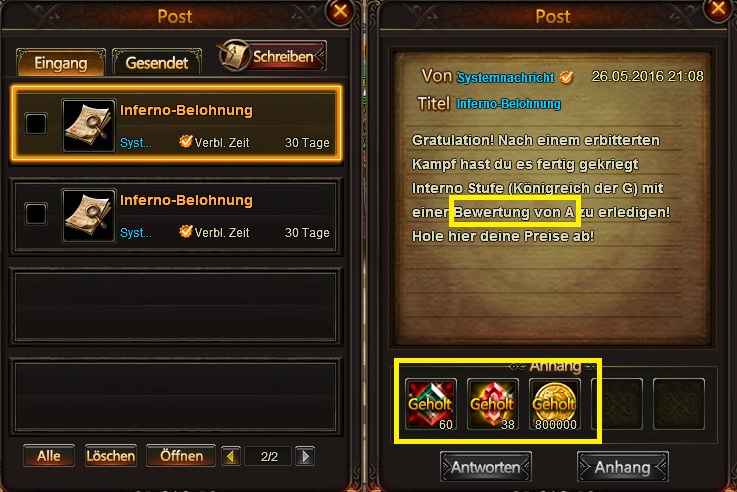
Task: Click the Systemnachricht sender link
Action: click(x=506, y=78)
